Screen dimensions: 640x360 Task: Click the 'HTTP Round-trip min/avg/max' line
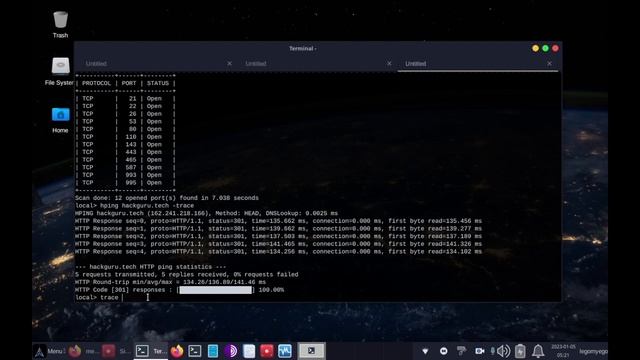click(170, 282)
